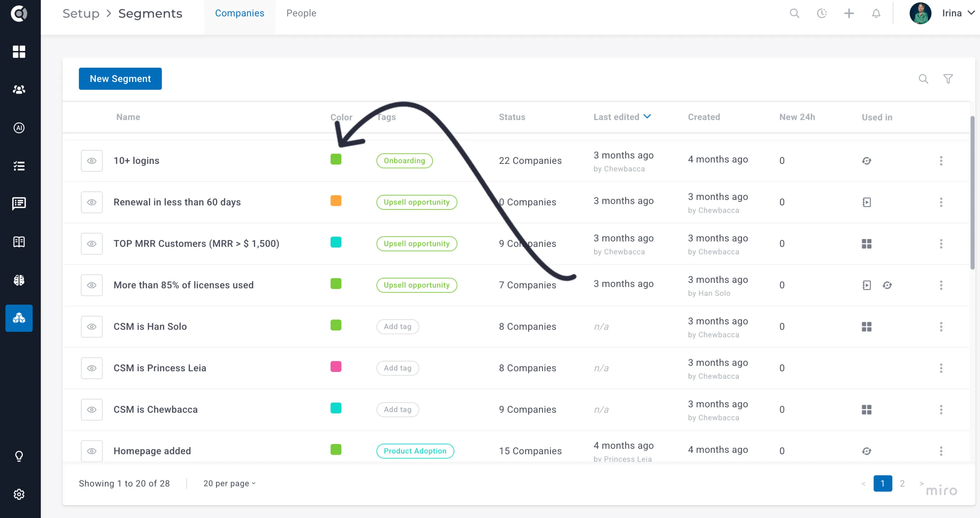Open the brain icon in sidebar
This screenshot has height=518, width=980.
click(19, 280)
